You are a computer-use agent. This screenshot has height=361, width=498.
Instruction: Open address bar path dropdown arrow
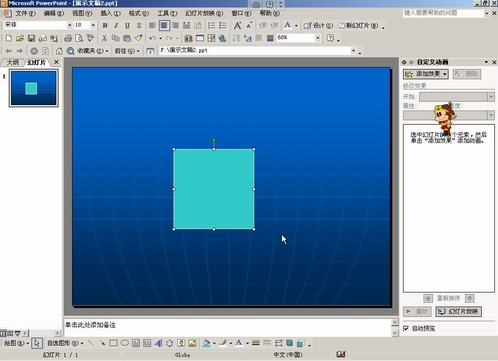(x=353, y=51)
